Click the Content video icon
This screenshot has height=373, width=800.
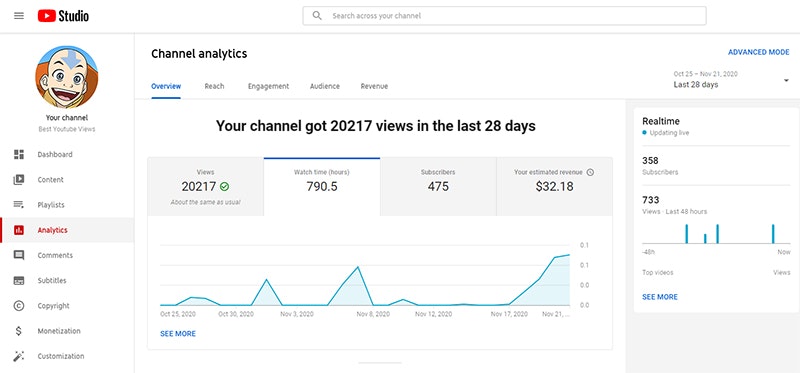19,180
